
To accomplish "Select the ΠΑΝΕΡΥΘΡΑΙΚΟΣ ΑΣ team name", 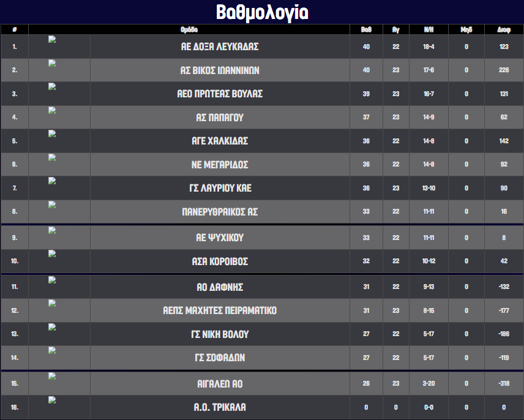I will pyautogui.click(x=220, y=212).
